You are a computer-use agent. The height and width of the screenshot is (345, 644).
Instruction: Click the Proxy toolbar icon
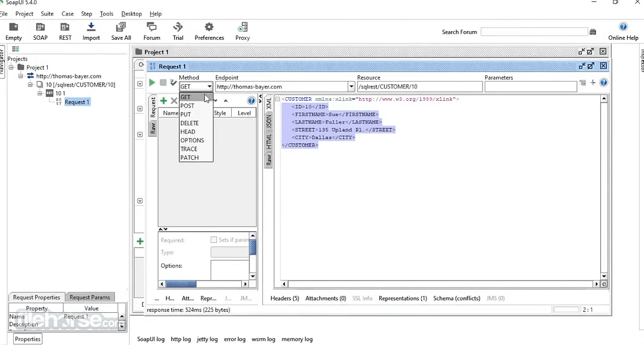(243, 31)
